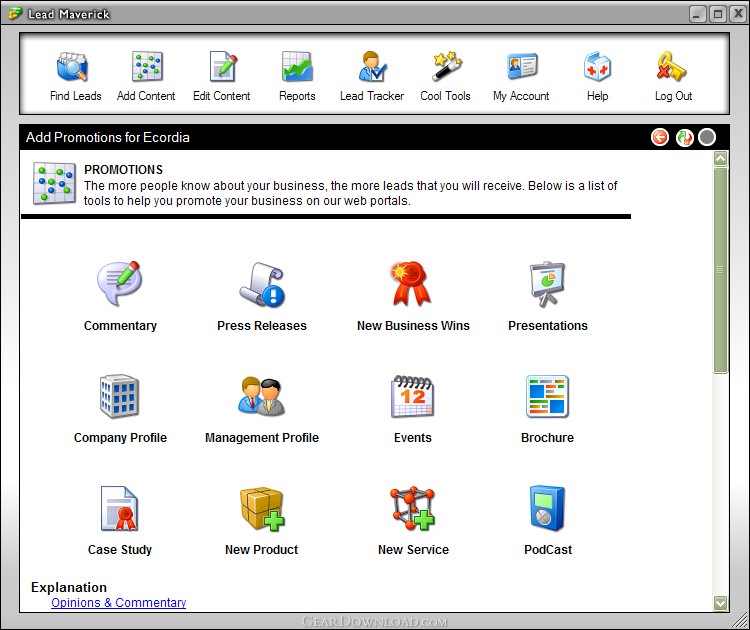This screenshot has width=750, height=630.
Task: Open the Find Leads toolbar icon
Action: pos(72,67)
